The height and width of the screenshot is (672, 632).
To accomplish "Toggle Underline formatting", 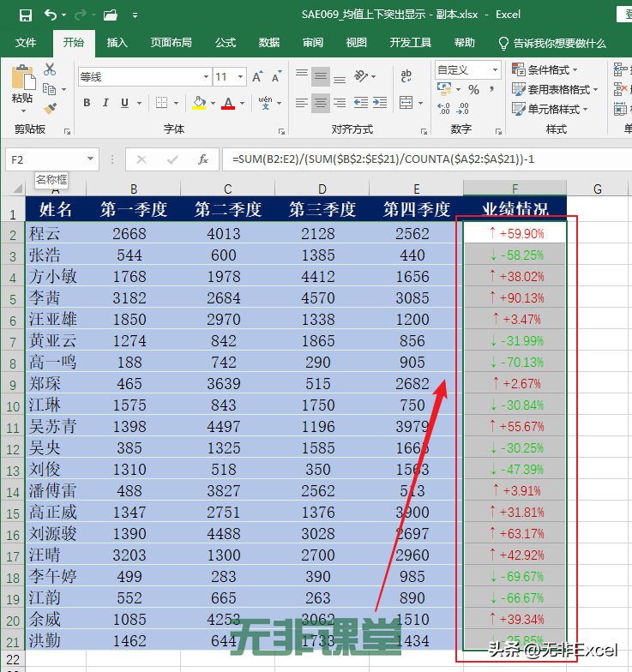I will 124,103.
